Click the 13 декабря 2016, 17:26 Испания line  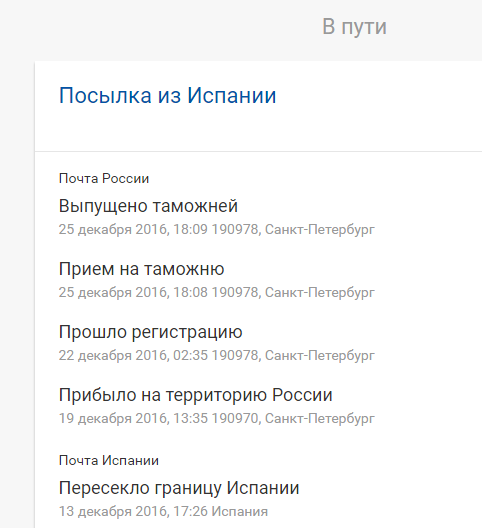point(163,511)
